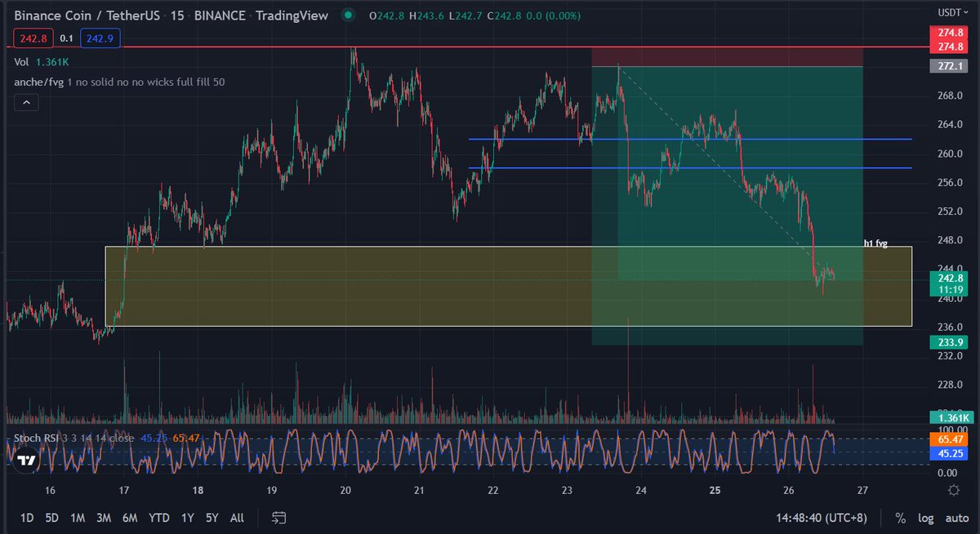Click the red 242.8 sell price button
Image resolution: width=980 pixels, height=534 pixels.
point(35,38)
